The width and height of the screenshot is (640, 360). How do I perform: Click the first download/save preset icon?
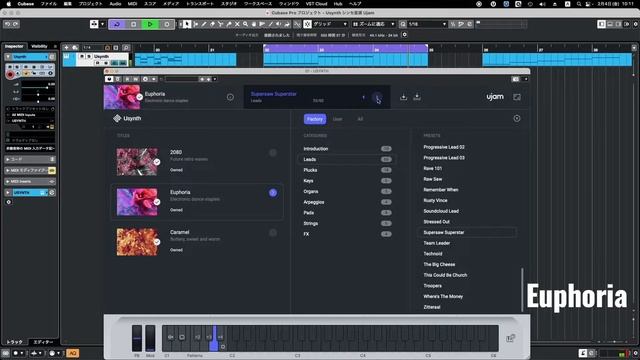(403, 97)
